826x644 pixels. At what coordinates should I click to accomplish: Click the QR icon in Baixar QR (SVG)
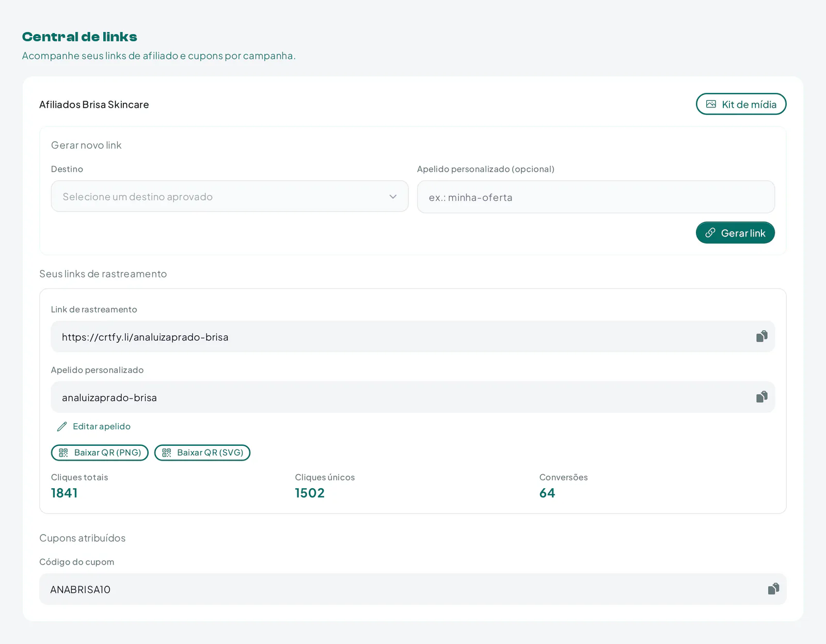click(167, 453)
